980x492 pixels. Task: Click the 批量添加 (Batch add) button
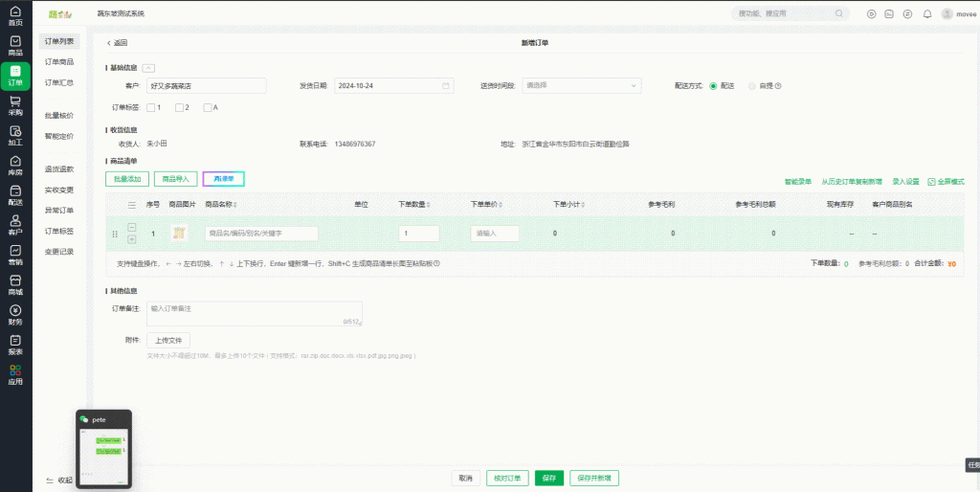click(127, 179)
